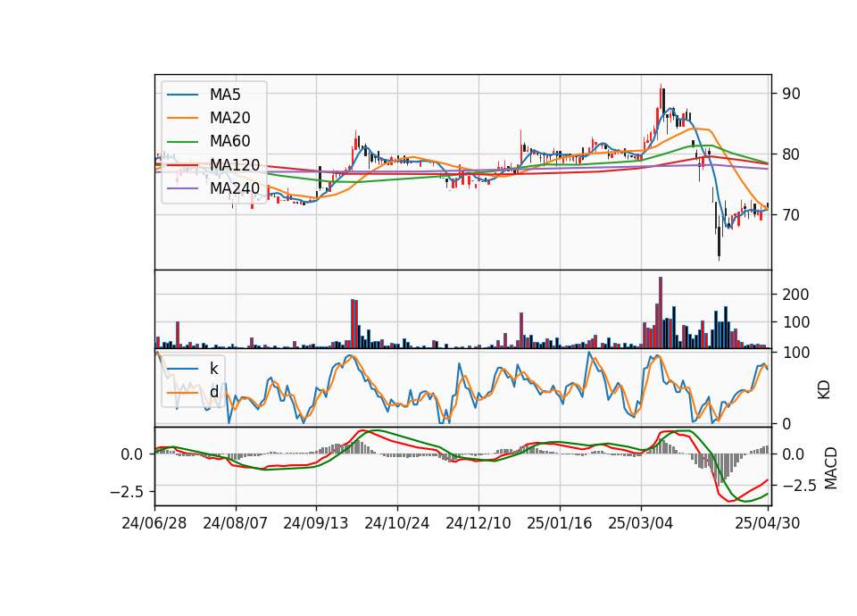Click the price axis tick label 90
This screenshot has width=857, height=616.
(791, 94)
